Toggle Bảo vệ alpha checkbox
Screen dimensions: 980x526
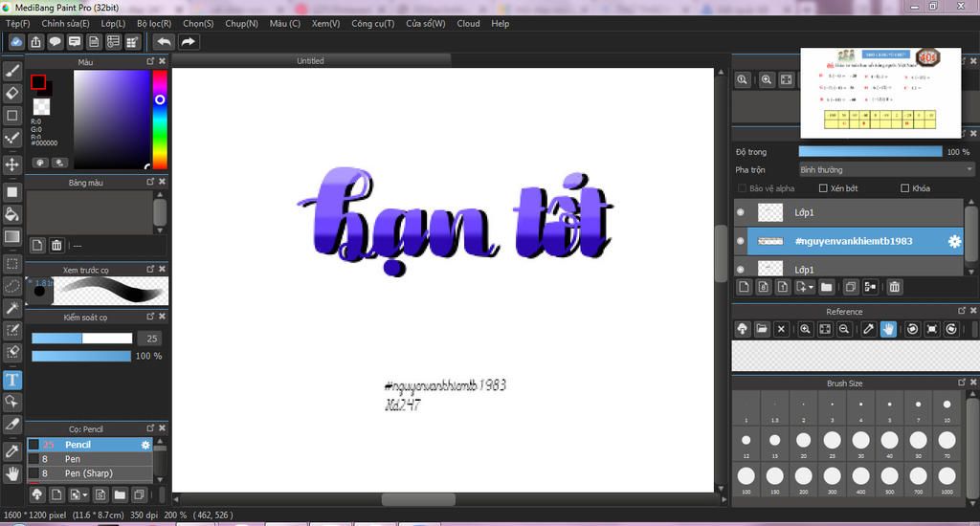click(742, 188)
